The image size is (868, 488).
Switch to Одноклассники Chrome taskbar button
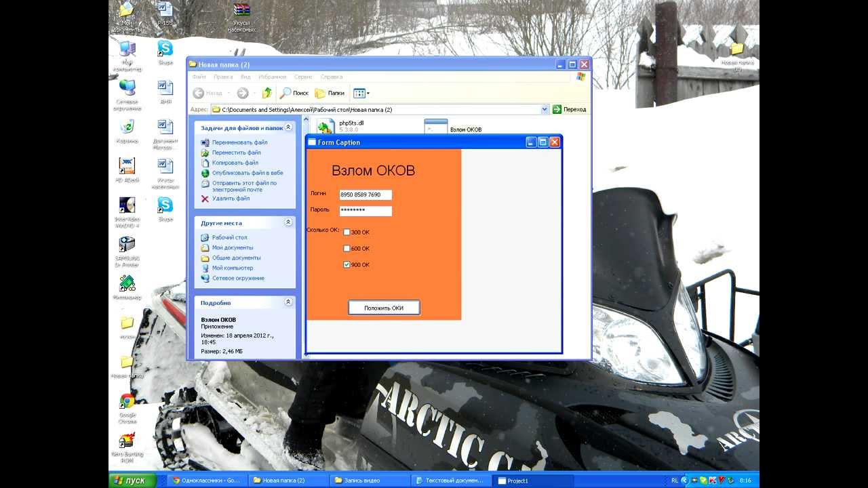click(x=205, y=481)
